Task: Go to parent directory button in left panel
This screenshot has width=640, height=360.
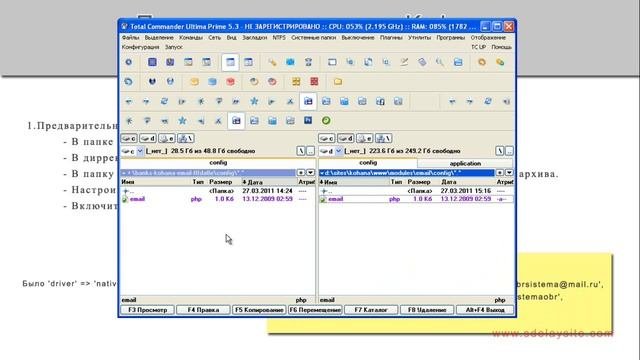Action: 311,151
